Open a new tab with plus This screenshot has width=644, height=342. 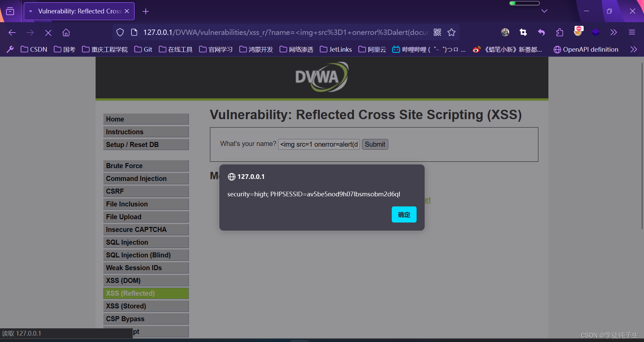(x=146, y=11)
